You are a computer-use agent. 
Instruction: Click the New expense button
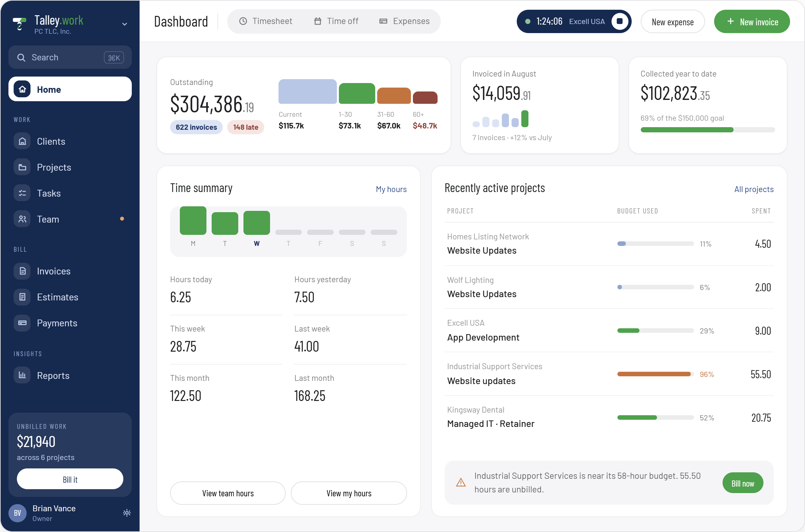673,22
